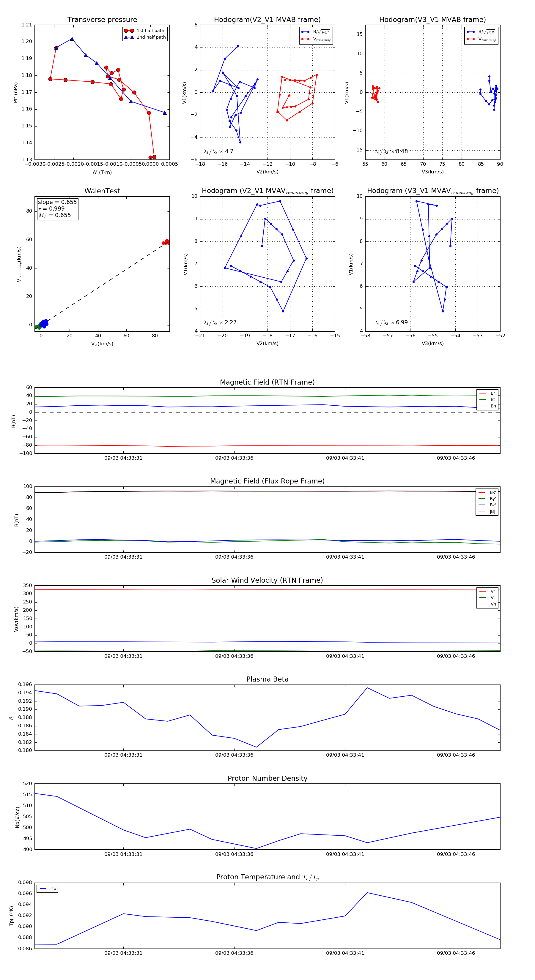Click the Hodogram V3_V1 MVAV remaining frame title

point(432,191)
